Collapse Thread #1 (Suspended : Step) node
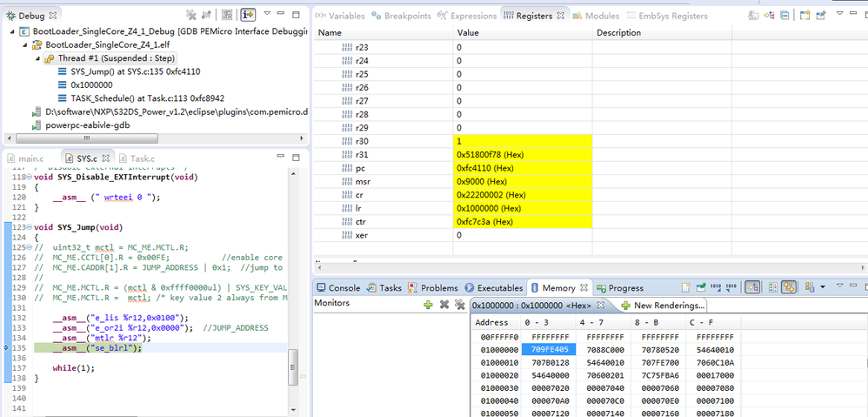This screenshot has width=868, height=417. coord(37,58)
